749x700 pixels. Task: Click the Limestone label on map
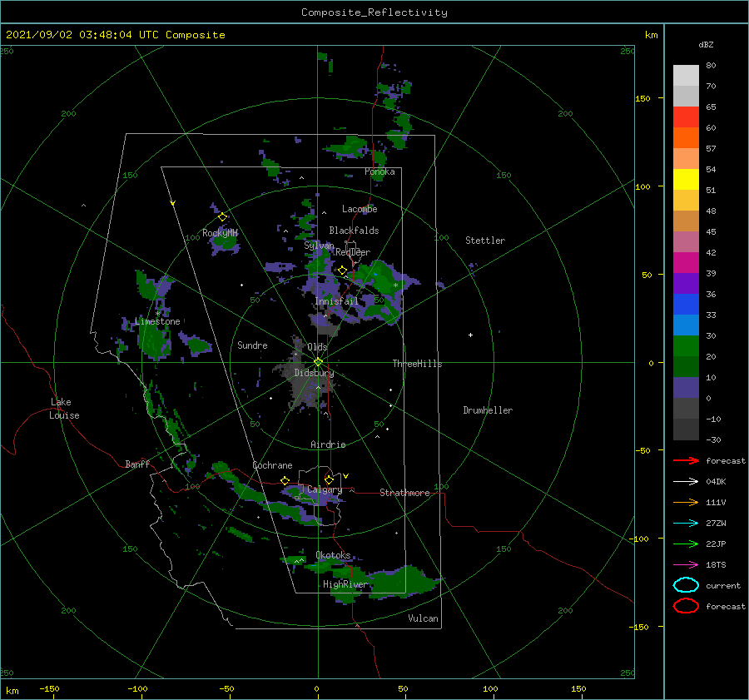(157, 321)
